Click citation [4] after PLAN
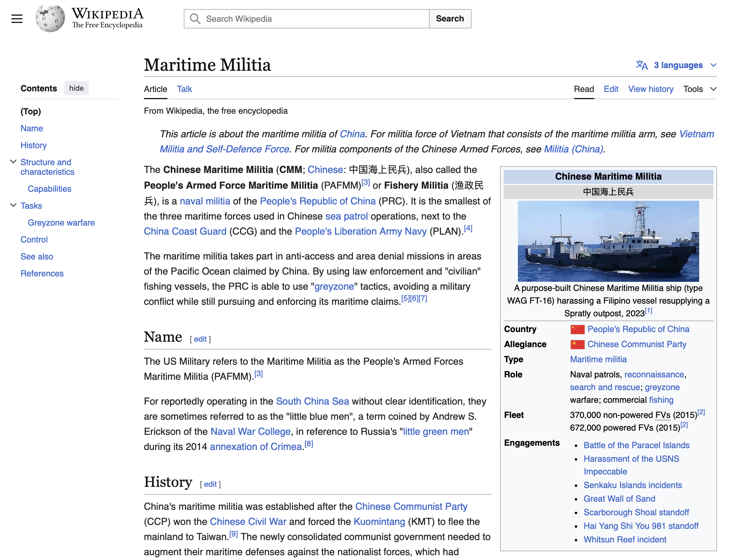This screenshot has height=560, width=737. point(468,228)
